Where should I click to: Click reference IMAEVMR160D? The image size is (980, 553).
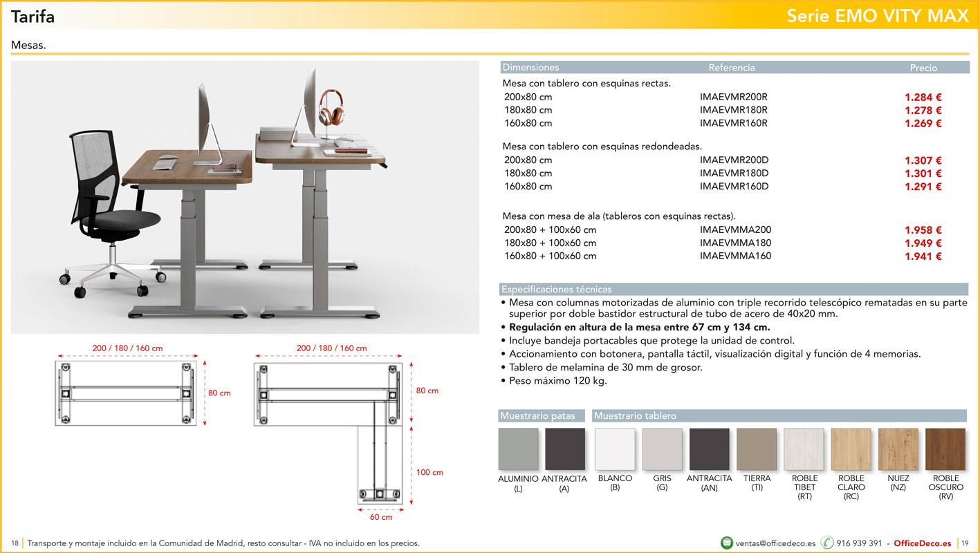tap(734, 187)
